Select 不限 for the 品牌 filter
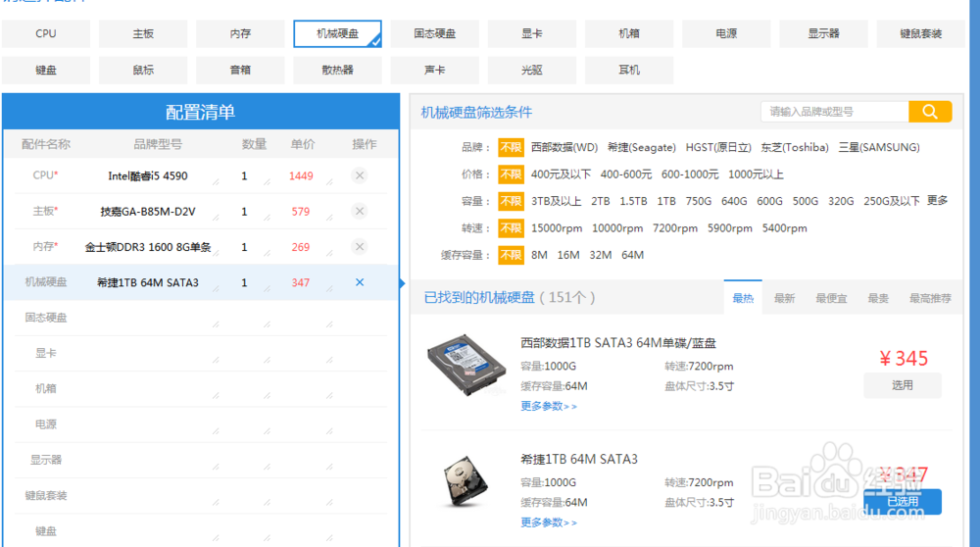This screenshot has height=547, width=980. [x=511, y=148]
